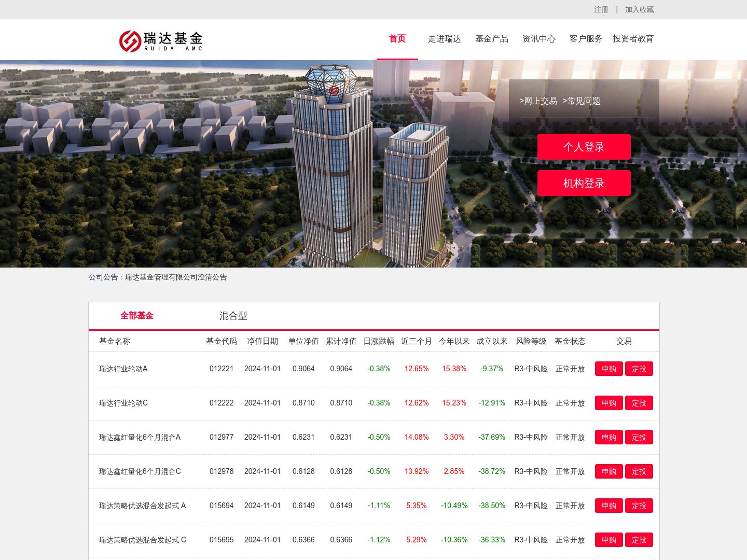Viewport: 747px width, 560px height.
Task: Click the 基金名称 column header
Action: click(115, 341)
